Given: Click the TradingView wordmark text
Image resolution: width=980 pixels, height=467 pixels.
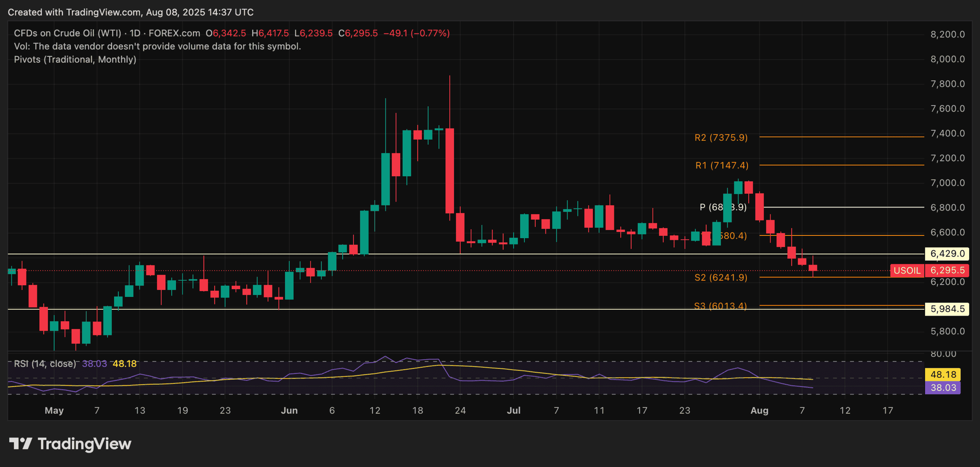Looking at the screenshot, I should (84, 444).
